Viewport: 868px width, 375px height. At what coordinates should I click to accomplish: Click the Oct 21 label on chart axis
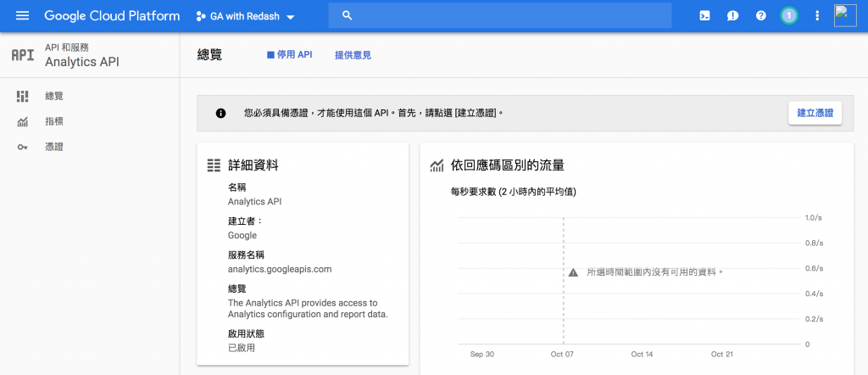pyautogui.click(x=722, y=354)
